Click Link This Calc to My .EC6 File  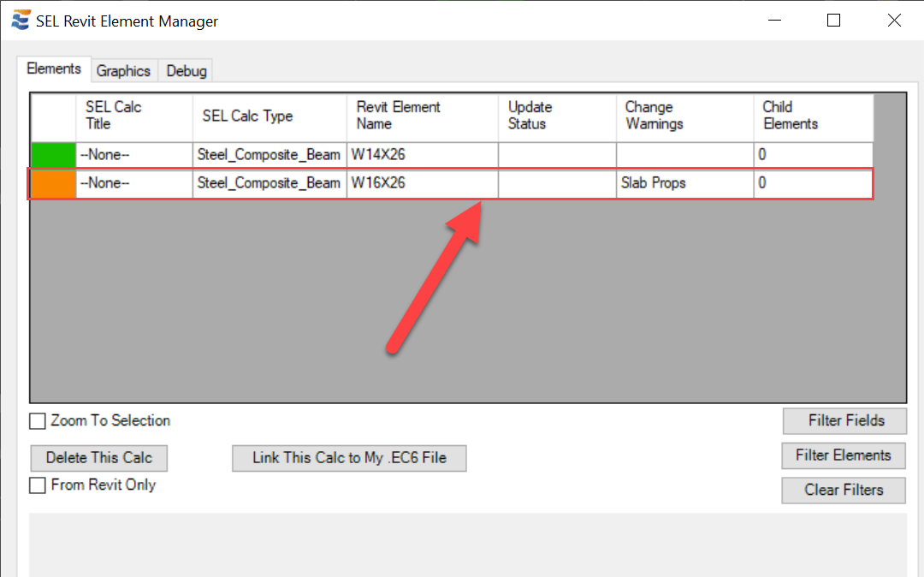coord(349,458)
